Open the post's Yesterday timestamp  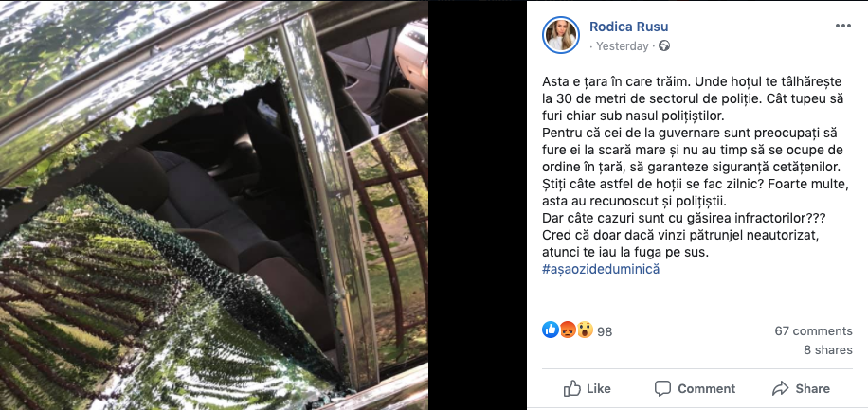[623, 46]
